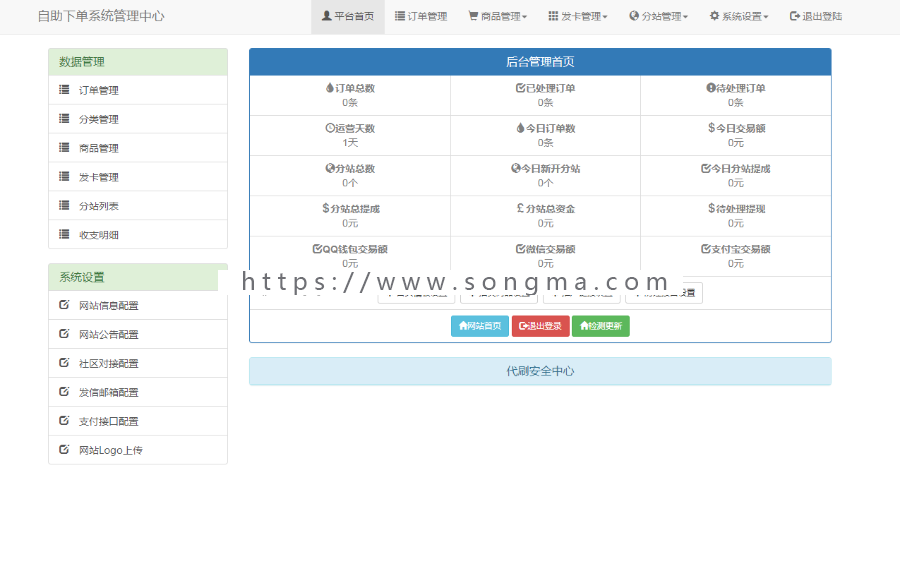Click warning icon beside 待处理订单
The height and width of the screenshot is (564, 900).
[711, 88]
